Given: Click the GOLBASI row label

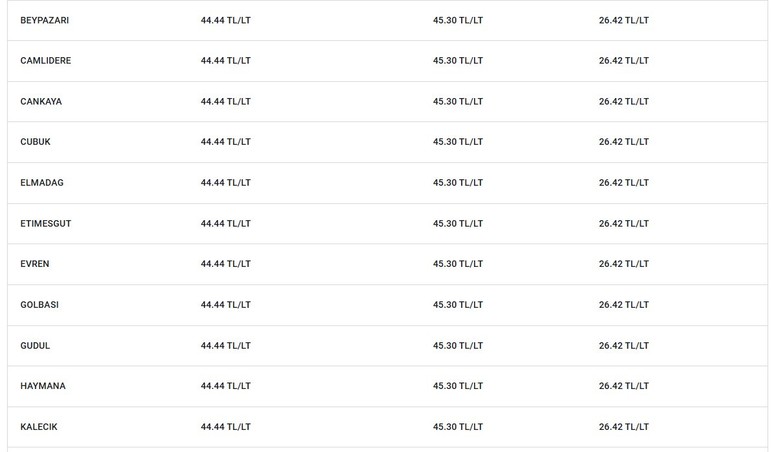Looking at the screenshot, I should pyautogui.click(x=39, y=305).
